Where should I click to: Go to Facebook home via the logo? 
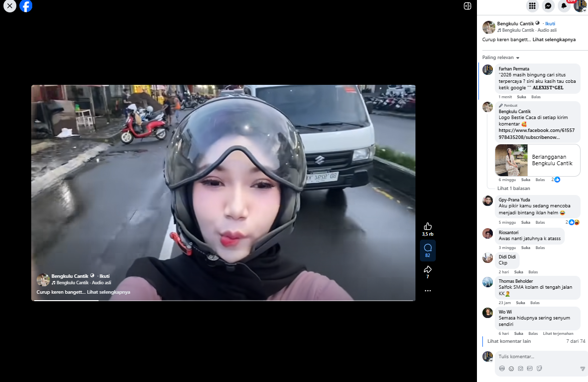[x=26, y=6]
